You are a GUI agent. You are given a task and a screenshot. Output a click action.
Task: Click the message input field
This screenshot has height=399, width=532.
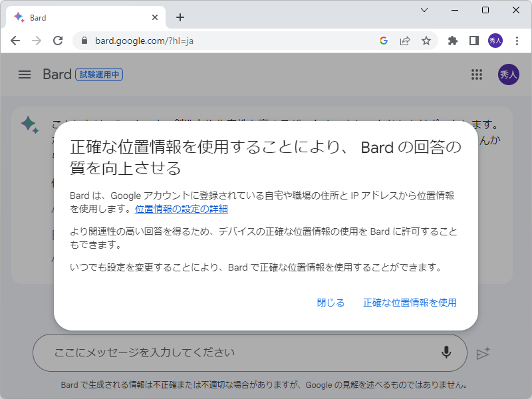click(199, 353)
